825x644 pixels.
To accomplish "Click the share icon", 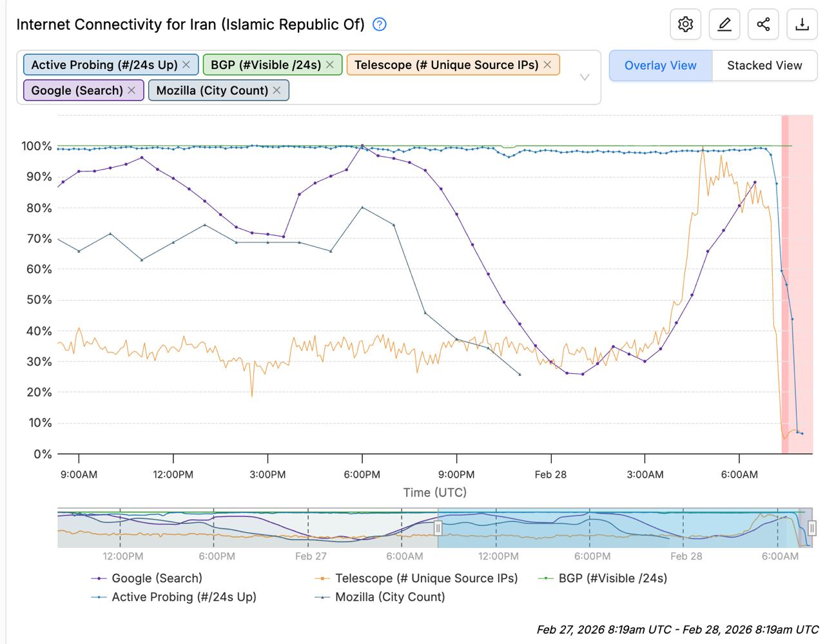I will [763, 24].
